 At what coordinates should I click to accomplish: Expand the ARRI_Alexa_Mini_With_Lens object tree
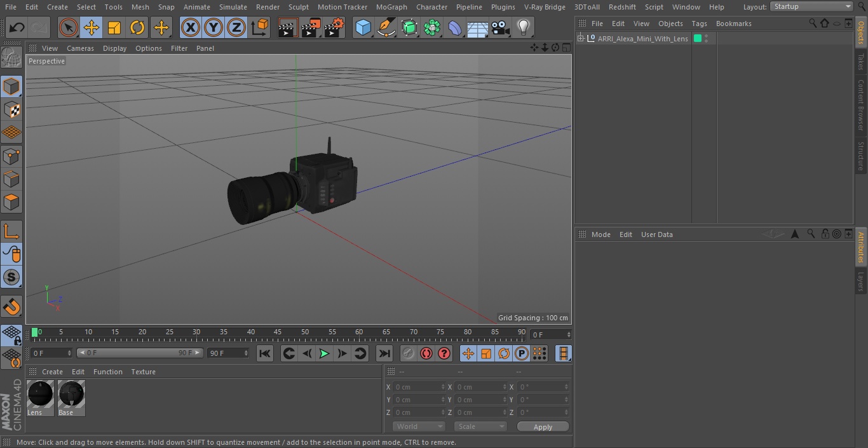(x=581, y=39)
